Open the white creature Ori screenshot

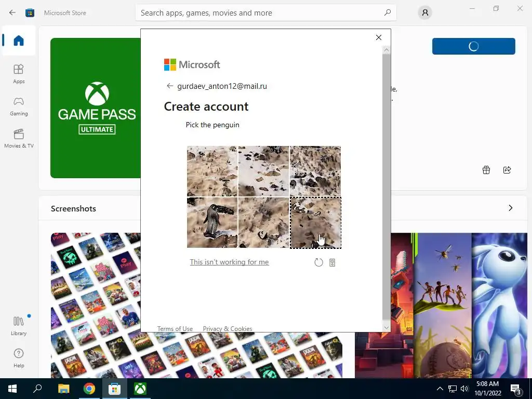tap(499, 305)
